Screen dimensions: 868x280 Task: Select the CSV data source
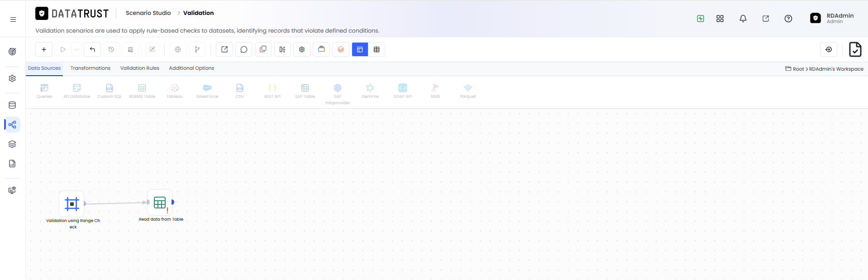tap(240, 91)
